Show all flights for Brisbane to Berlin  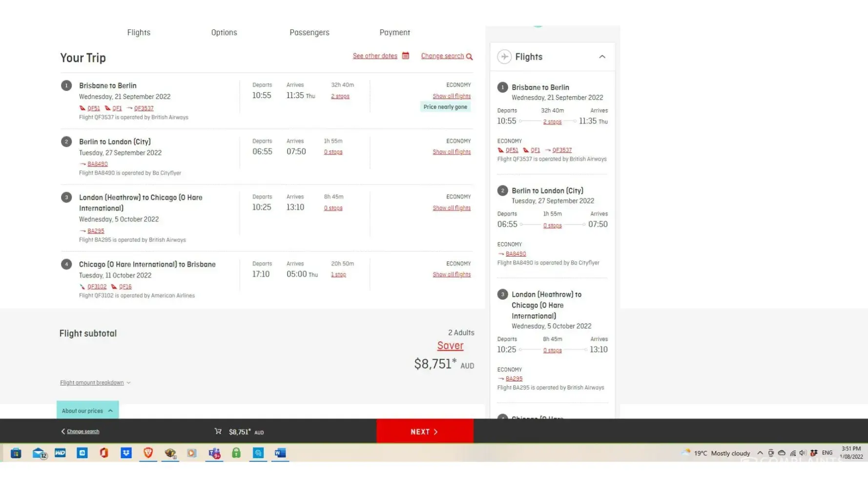(451, 96)
